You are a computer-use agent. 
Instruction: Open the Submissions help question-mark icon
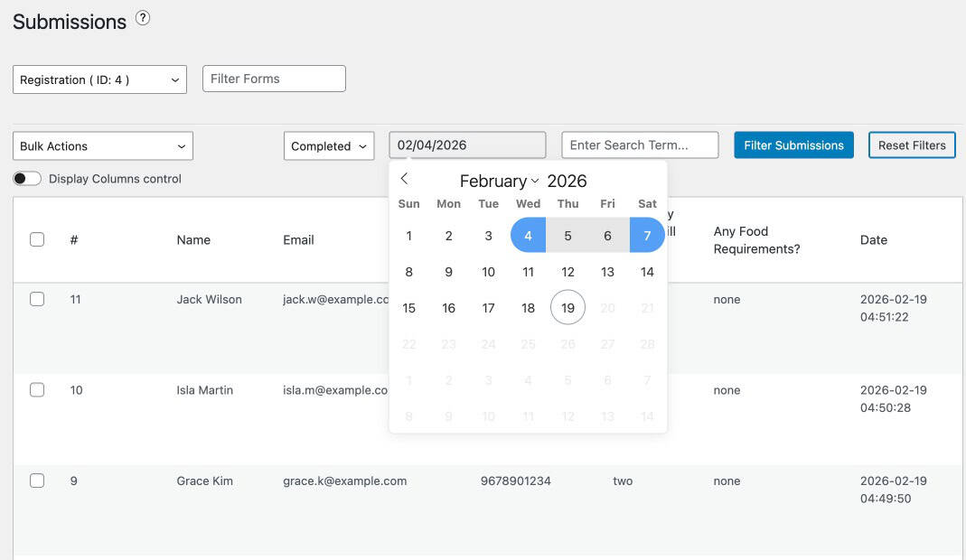142,18
